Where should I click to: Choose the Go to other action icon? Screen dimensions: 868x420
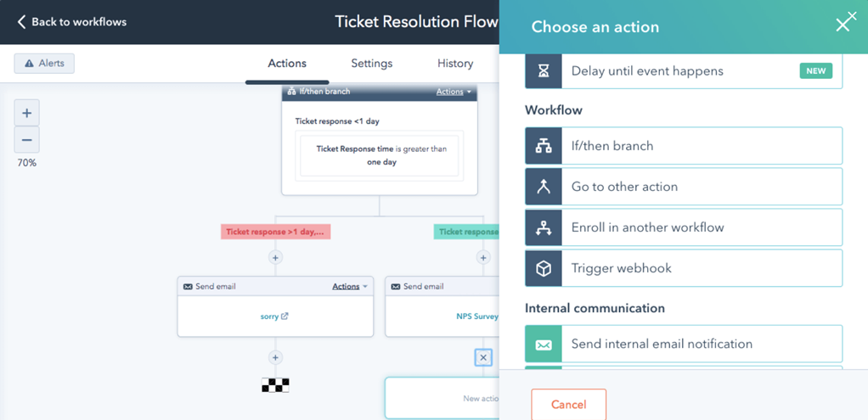(544, 187)
